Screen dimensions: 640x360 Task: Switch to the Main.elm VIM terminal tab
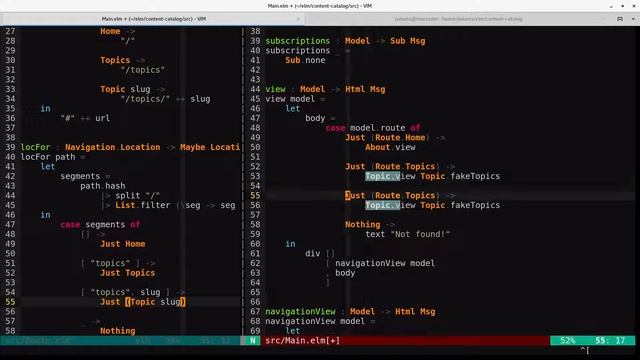tap(153, 19)
